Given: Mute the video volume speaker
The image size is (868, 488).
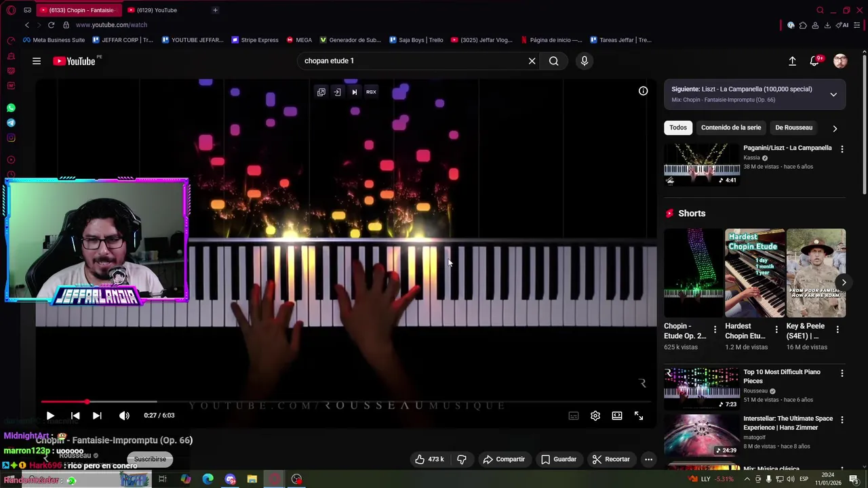Looking at the screenshot, I should [124, 415].
